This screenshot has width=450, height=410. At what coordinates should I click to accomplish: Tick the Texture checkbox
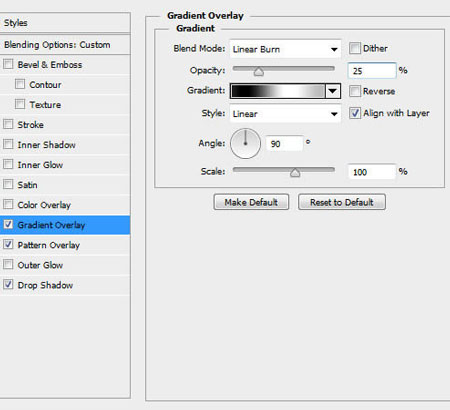pos(20,104)
